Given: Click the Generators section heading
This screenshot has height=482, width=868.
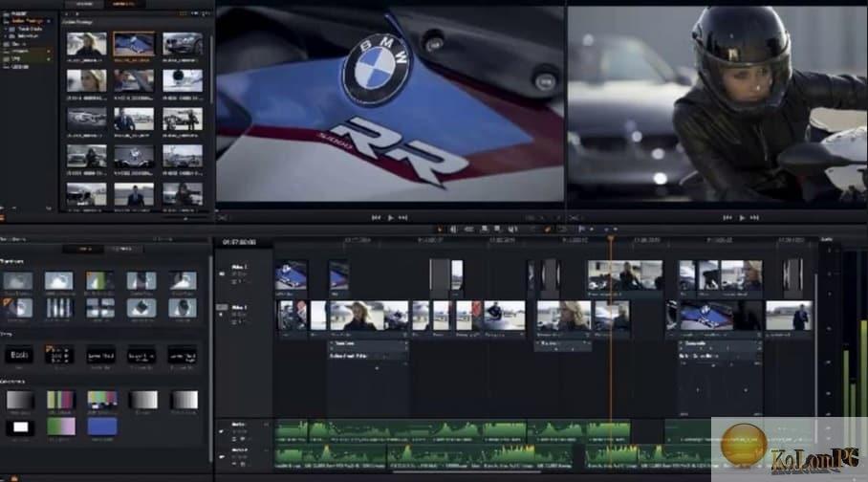Looking at the screenshot, I should click(11, 382).
